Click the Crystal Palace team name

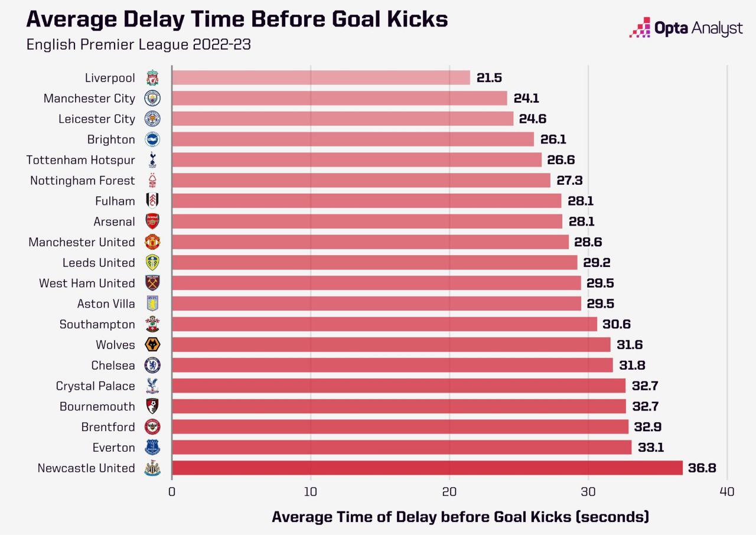(x=95, y=386)
